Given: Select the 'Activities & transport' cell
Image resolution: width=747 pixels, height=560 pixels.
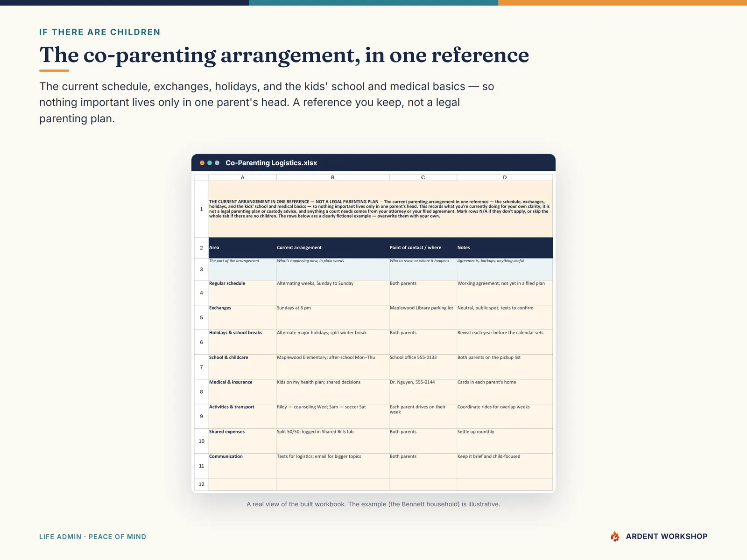Looking at the screenshot, I should 242,416.
